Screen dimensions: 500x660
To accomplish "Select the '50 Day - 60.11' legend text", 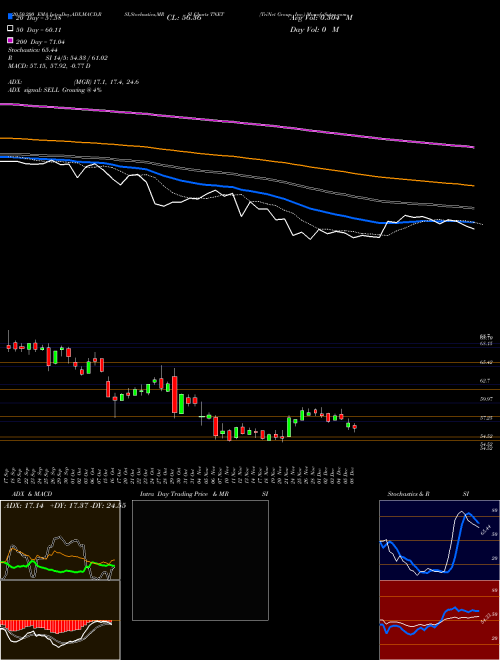I will click(39, 30).
